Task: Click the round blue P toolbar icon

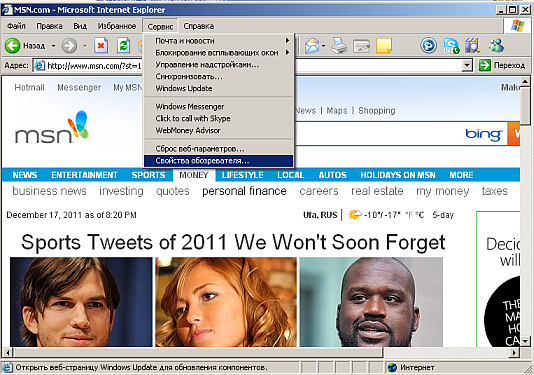Action: click(428, 45)
